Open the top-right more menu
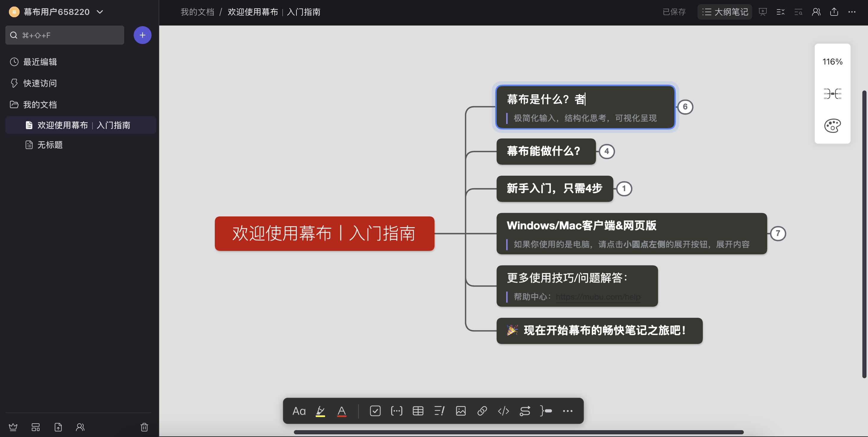Image resolution: width=868 pixels, height=437 pixels. 852,12
